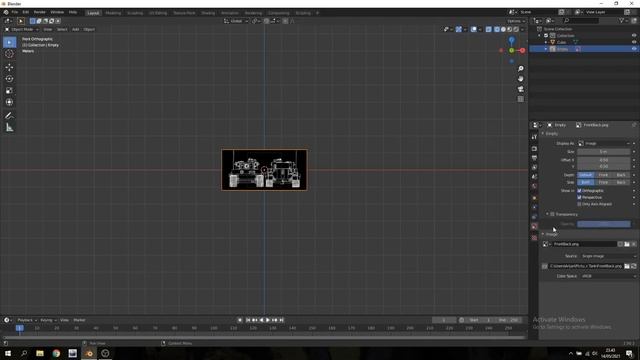The image size is (640, 360).
Task: Set Side to Front
Action: (603, 182)
